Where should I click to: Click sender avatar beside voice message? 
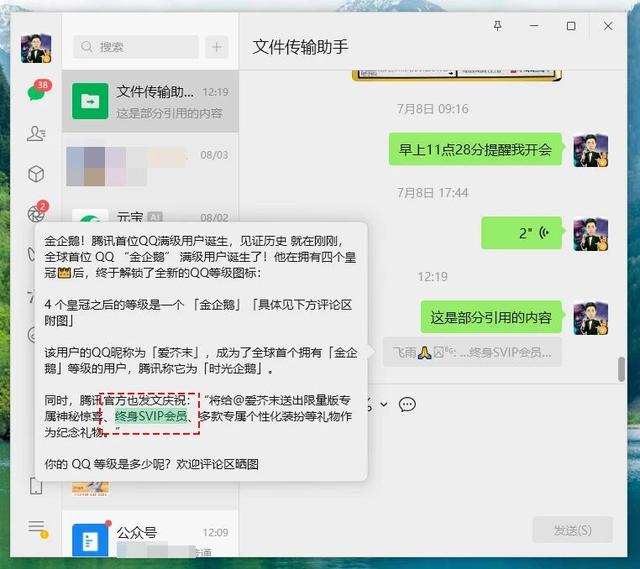coord(591,234)
